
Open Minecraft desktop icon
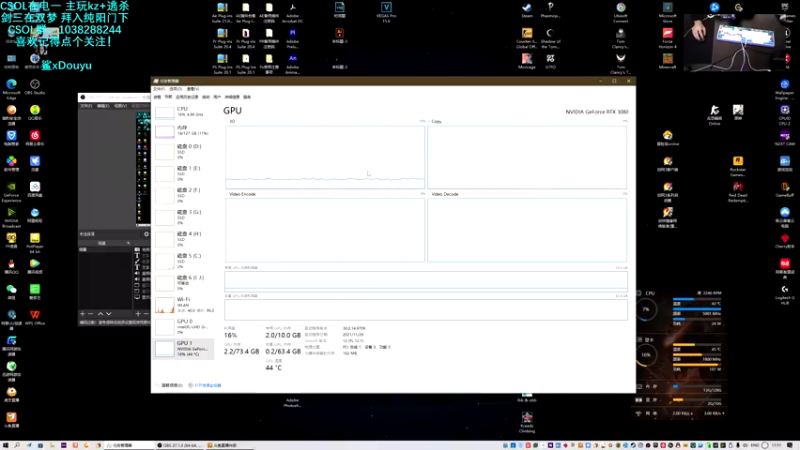pyautogui.click(x=667, y=61)
